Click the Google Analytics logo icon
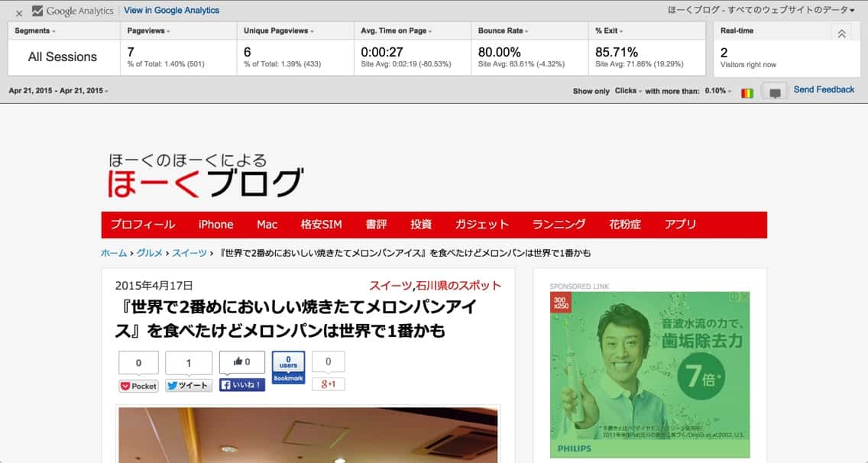 37,11
